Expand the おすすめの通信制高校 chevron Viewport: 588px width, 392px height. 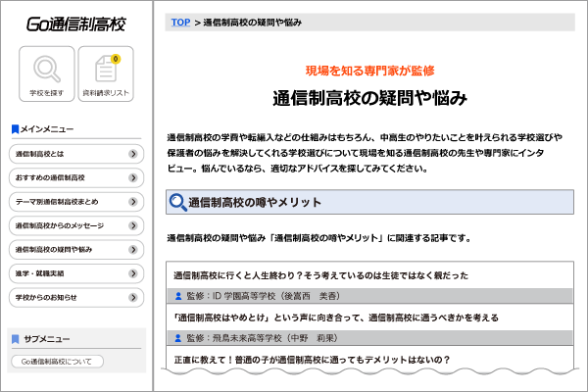point(132,177)
